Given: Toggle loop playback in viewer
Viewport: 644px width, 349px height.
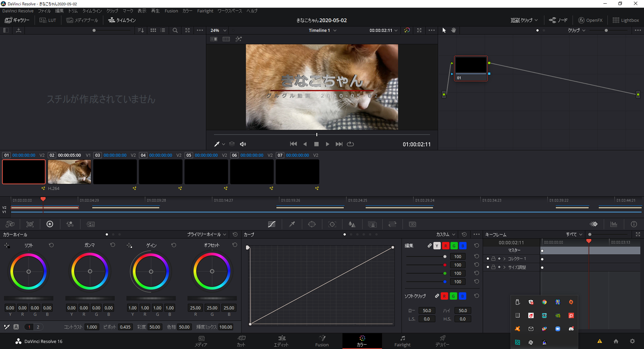Looking at the screenshot, I should pos(350,144).
